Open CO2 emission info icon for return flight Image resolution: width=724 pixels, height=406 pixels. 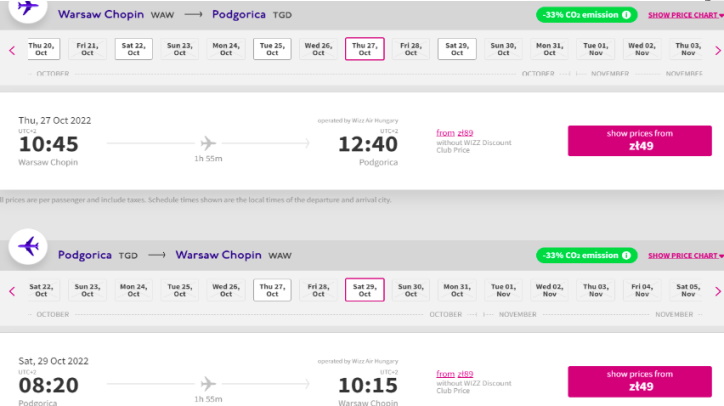tap(626, 255)
